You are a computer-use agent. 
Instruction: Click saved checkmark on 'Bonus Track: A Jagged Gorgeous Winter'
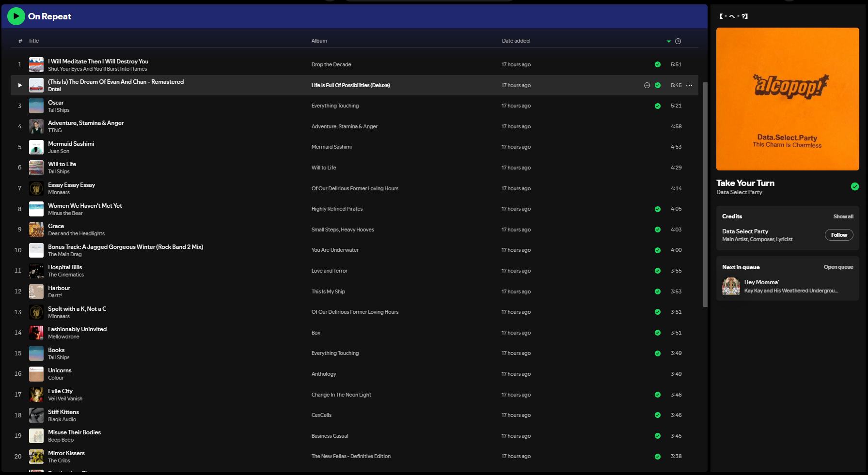[658, 250]
